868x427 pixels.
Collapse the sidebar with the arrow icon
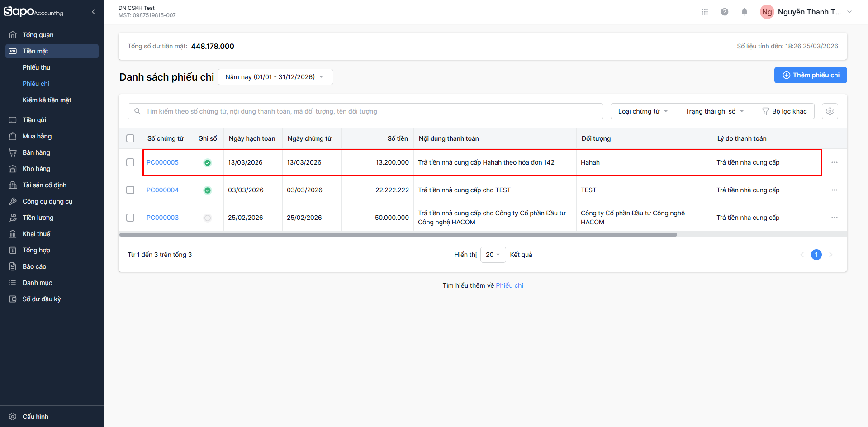coord(93,12)
